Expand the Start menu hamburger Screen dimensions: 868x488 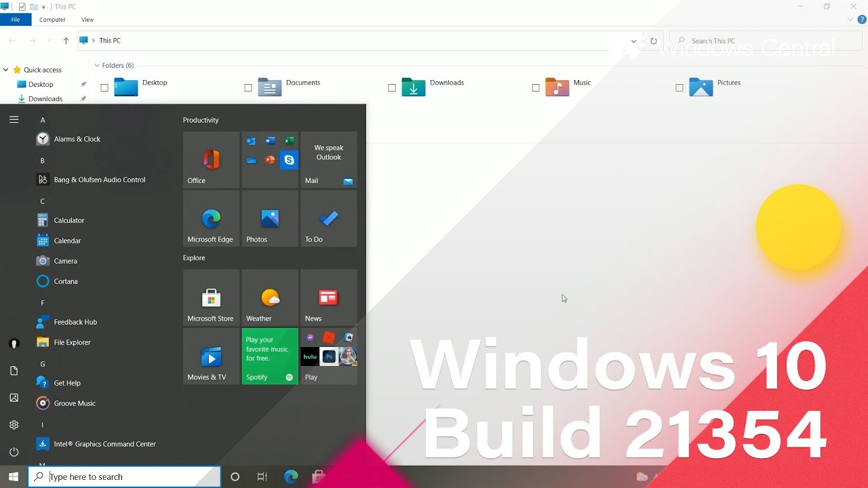[x=14, y=119]
